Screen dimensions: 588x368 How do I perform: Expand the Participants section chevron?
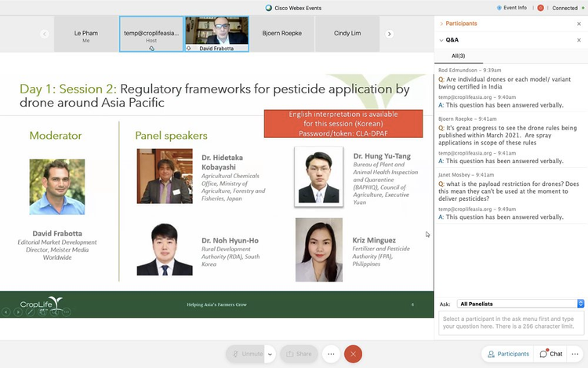[x=441, y=24]
